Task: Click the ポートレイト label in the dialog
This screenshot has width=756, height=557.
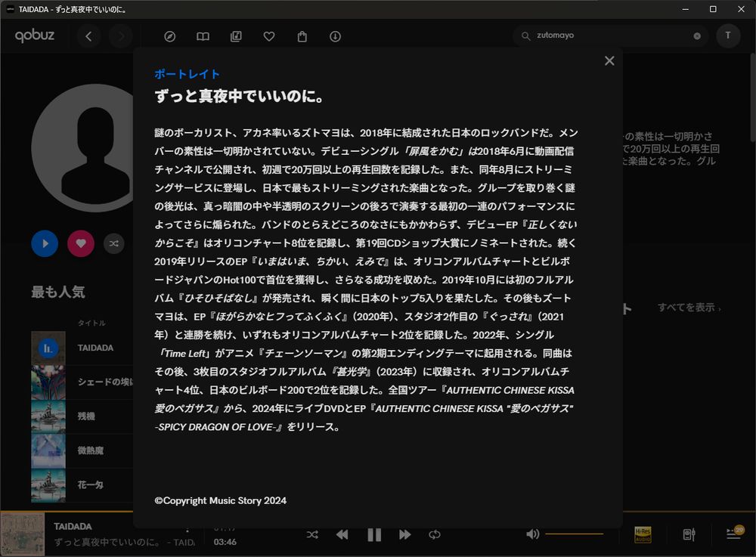Action: (x=187, y=74)
